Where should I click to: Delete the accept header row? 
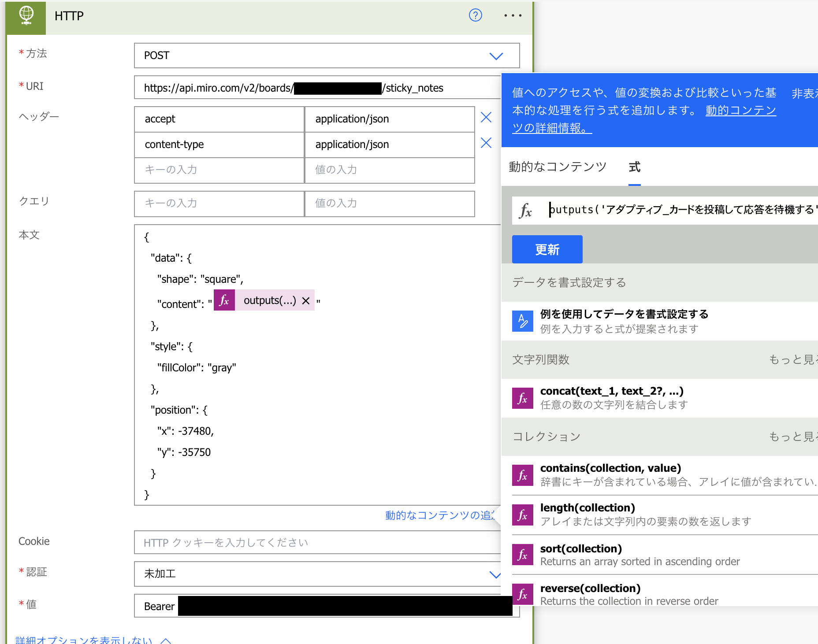(x=486, y=118)
